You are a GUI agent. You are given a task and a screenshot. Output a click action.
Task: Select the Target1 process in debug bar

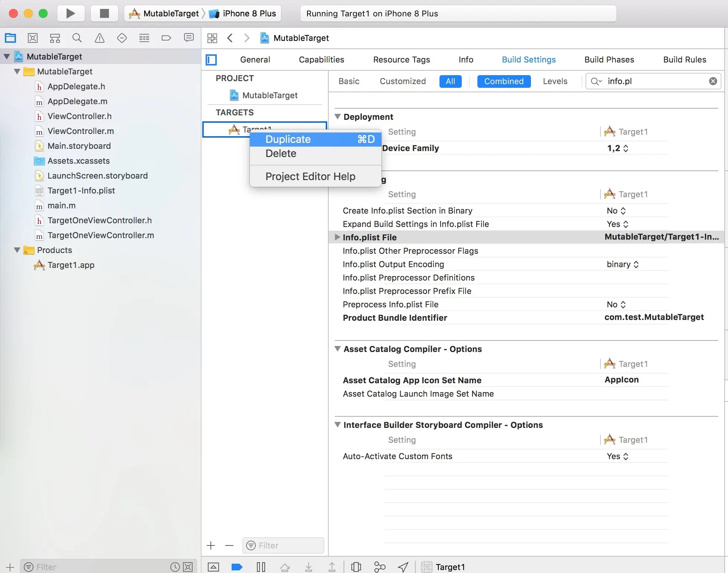443,567
